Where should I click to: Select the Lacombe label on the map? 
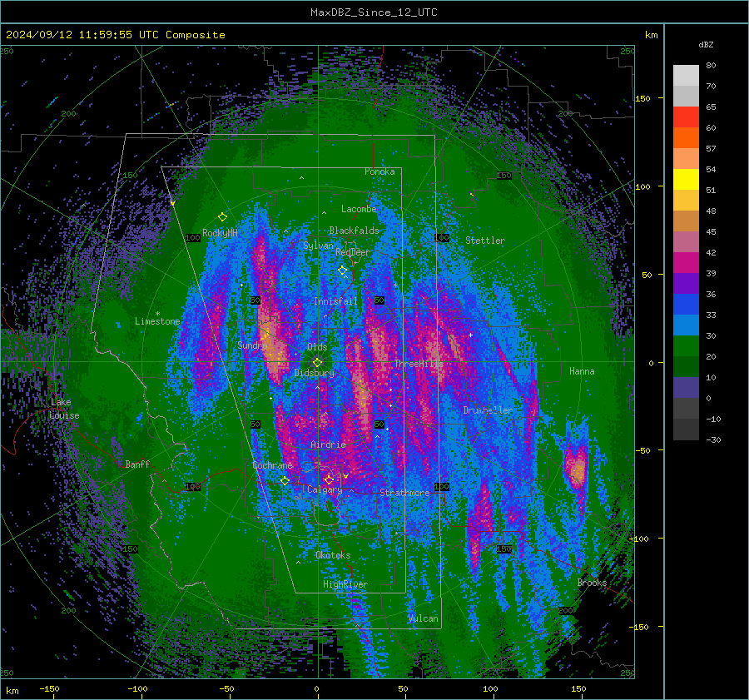click(x=359, y=209)
